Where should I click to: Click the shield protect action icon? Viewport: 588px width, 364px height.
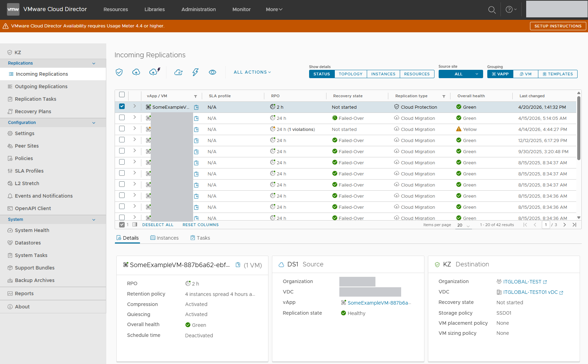tap(119, 72)
